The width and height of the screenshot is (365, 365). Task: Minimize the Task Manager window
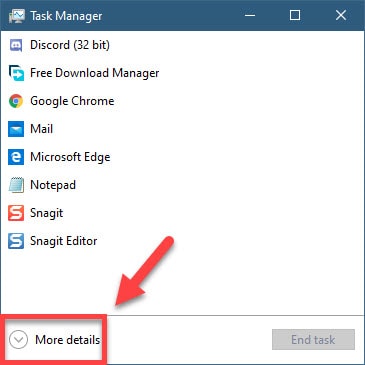coord(250,15)
